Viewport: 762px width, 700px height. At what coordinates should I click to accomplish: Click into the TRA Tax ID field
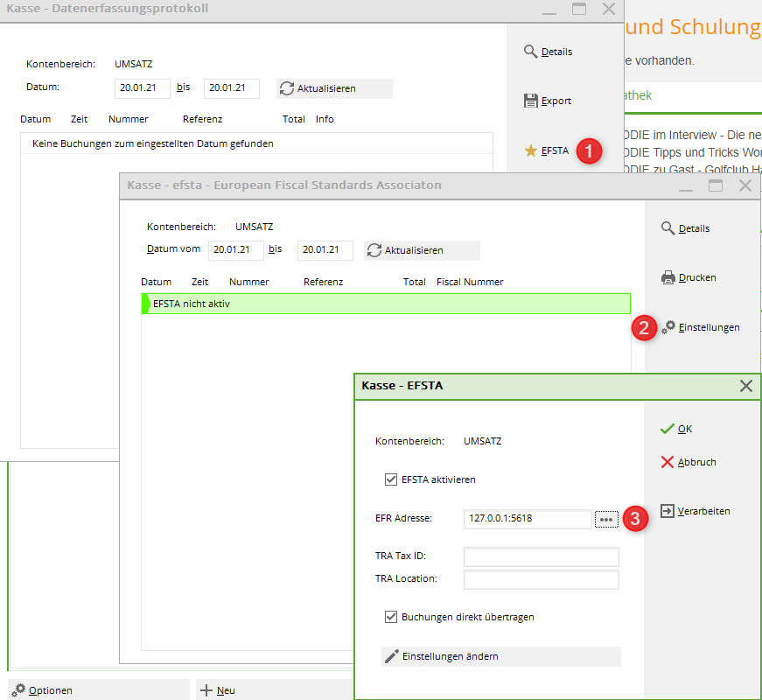coord(541,556)
